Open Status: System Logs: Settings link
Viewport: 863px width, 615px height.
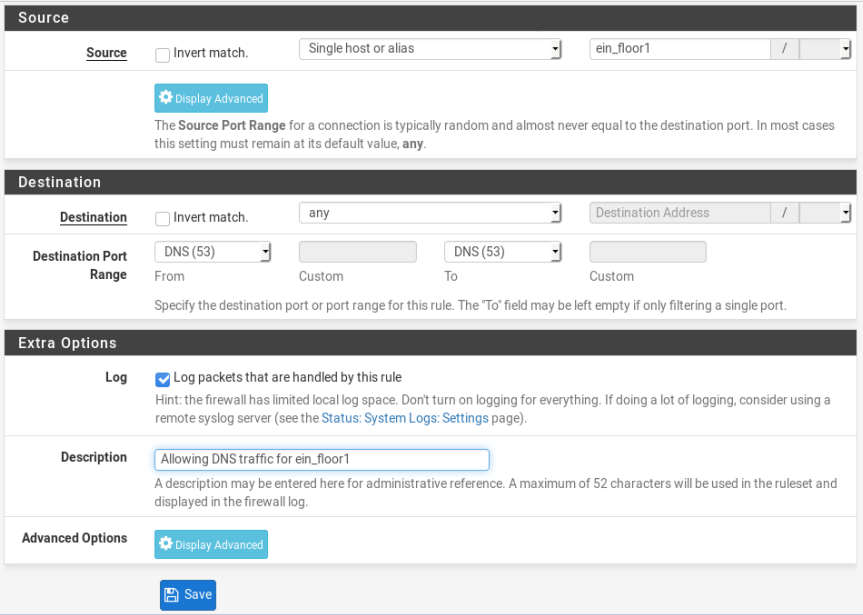[x=405, y=418]
